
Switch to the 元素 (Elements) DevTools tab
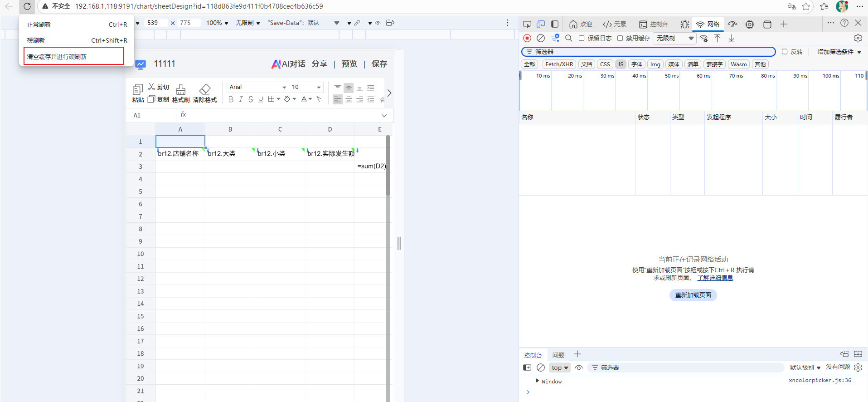pos(615,24)
